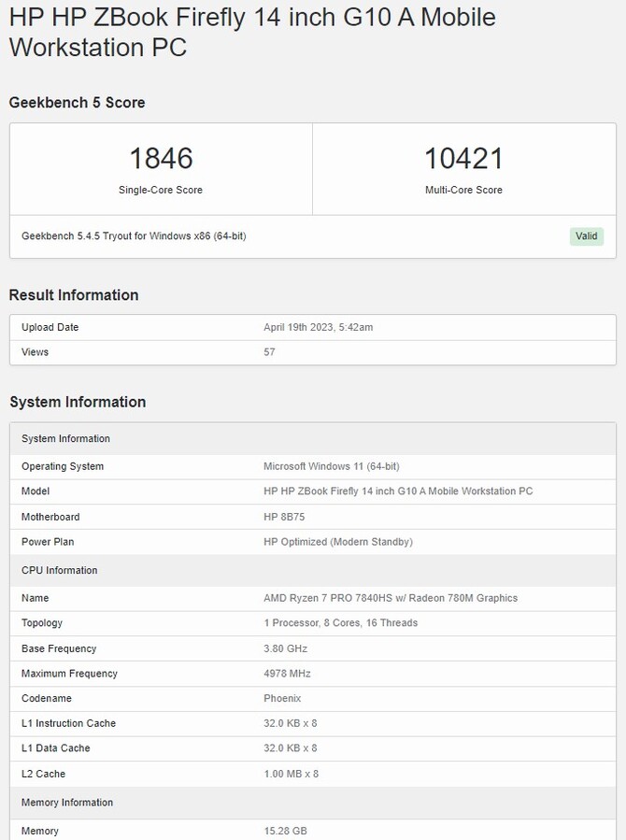Click the Motherboard label
The width and height of the screenshot is (626, 840).
coord(50,517)
